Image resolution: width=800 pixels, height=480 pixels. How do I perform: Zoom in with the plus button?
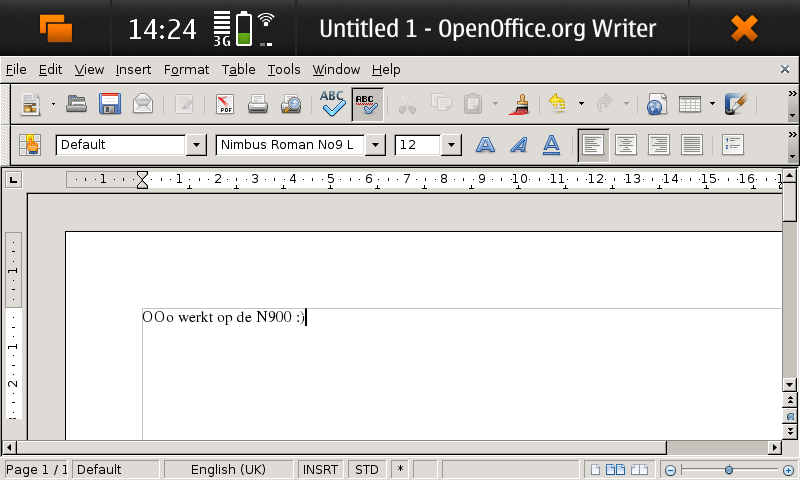click(788, 470)
